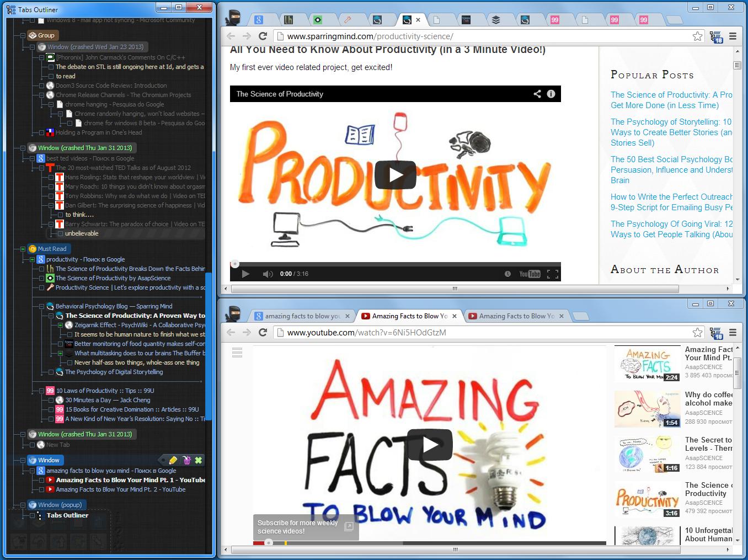748x560 pixels.
Task: Open Tabs Outliner extension icon in sparringmind browser toolbar
Action: click(x=716, y=36)
